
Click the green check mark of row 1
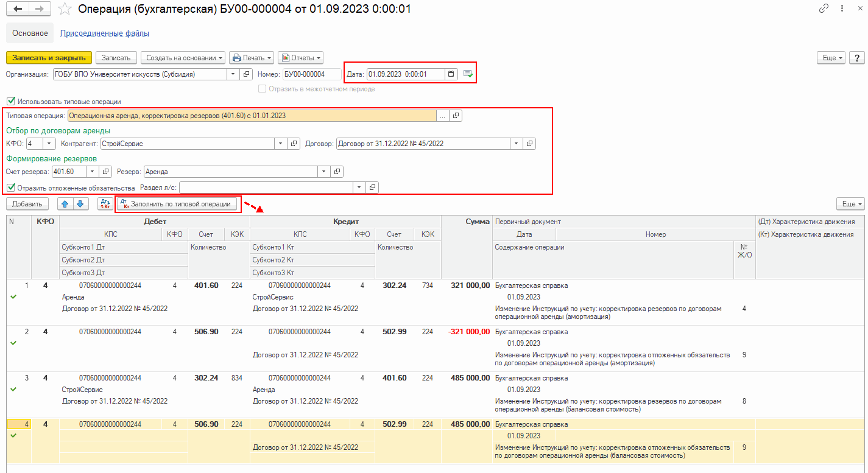(13, 297)
